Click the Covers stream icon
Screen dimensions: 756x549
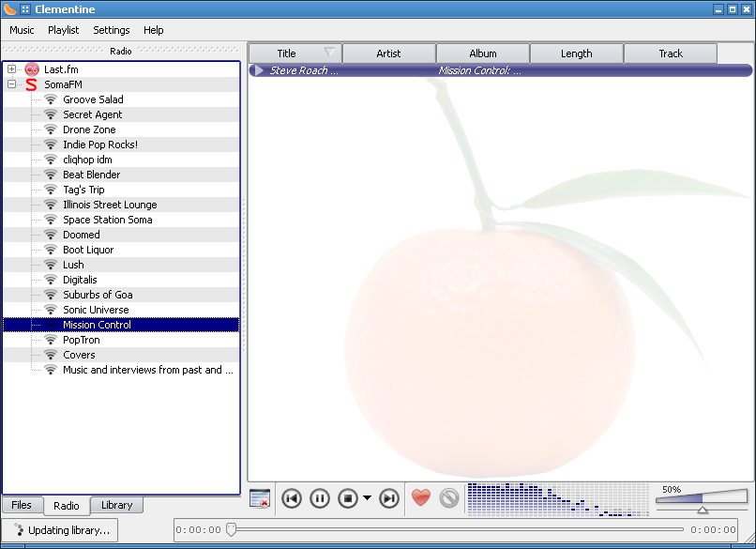point(51,355)
